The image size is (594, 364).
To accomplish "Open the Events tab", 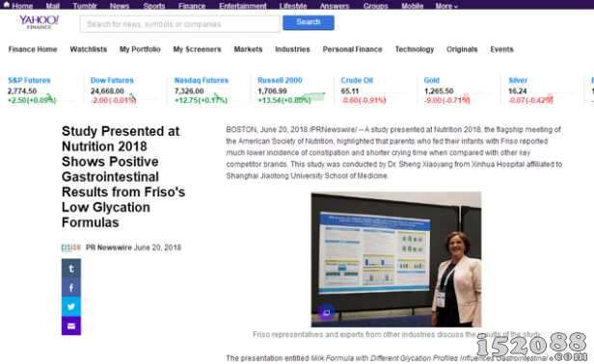I will coord(501,49).
